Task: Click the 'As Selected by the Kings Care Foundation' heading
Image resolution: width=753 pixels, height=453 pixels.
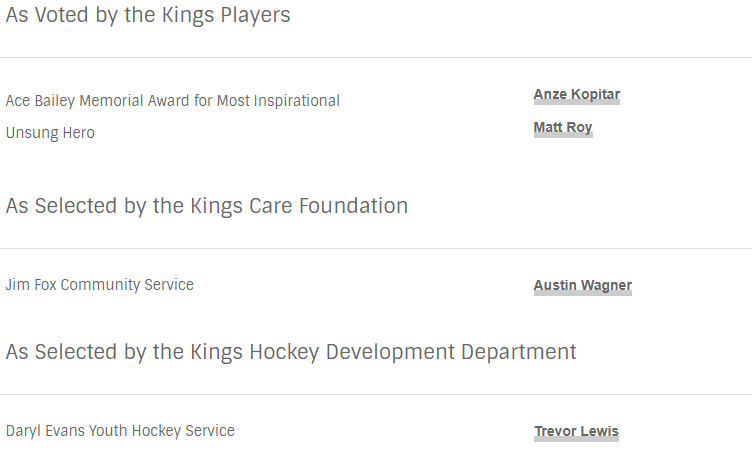Action: (x=206, y=206)
